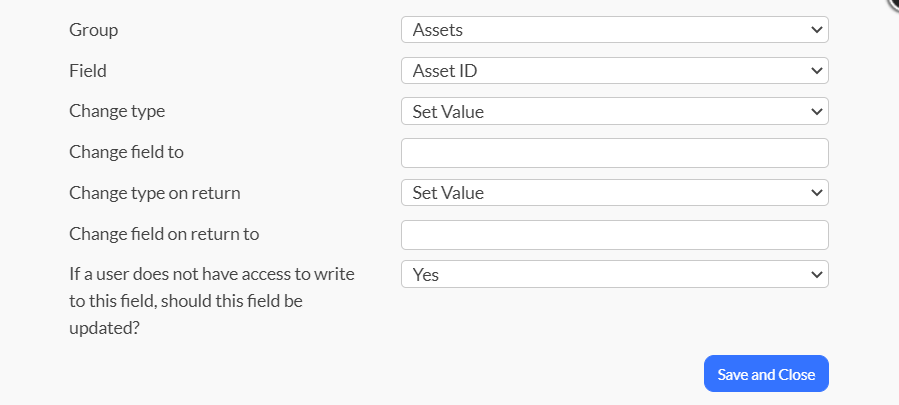Focus the Change field on return to box

click(x=614, y=235)
